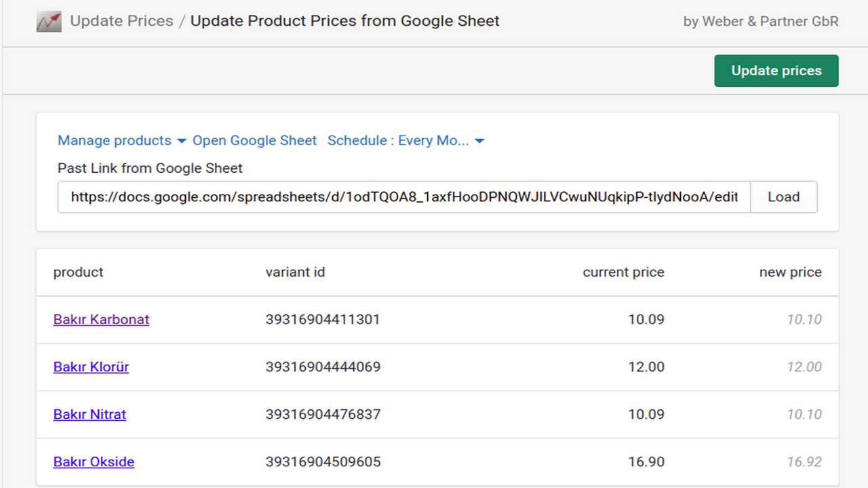Image resolution: width=868 pixels, height=488 pixels.
Task: Select variant id 39316904411301 in the table
Action: pos(322,319)
